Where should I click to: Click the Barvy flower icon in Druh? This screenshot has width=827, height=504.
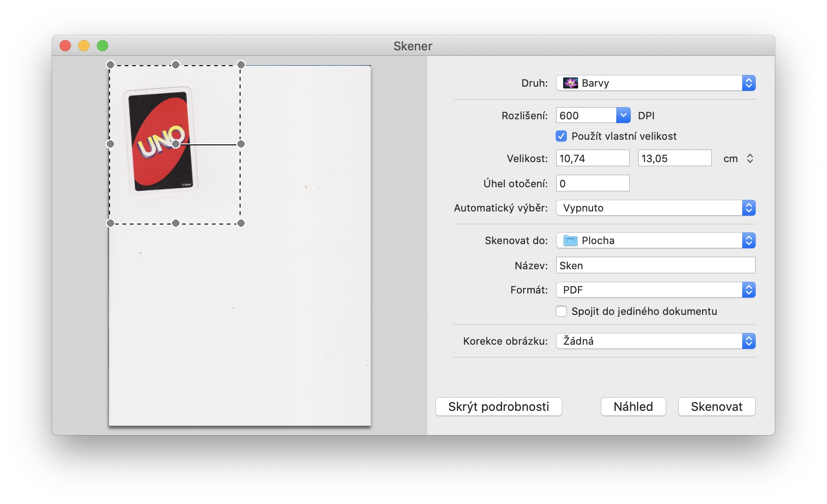[570, 83]
